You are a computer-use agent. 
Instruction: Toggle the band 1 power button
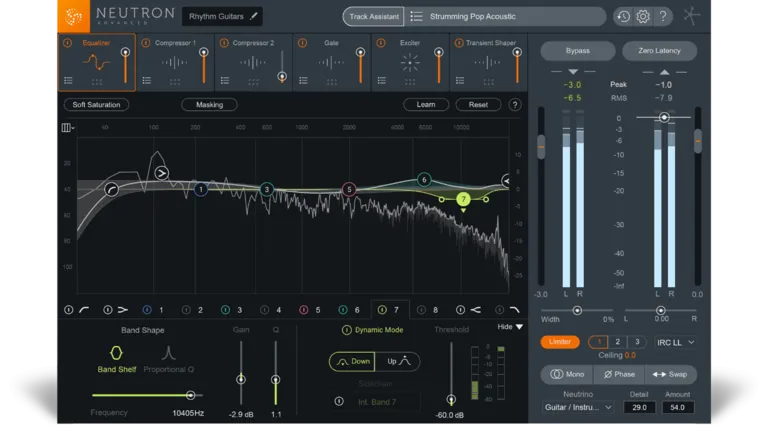pos(146,310)
